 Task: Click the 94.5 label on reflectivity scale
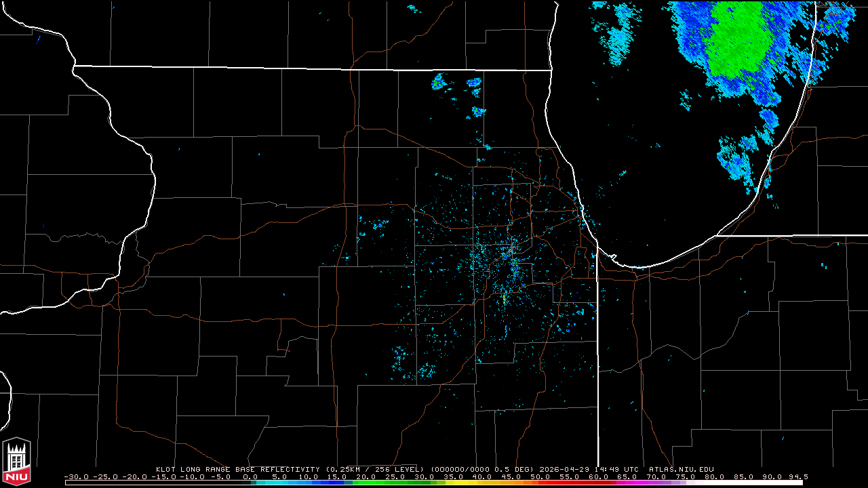(x=799, y=476)
